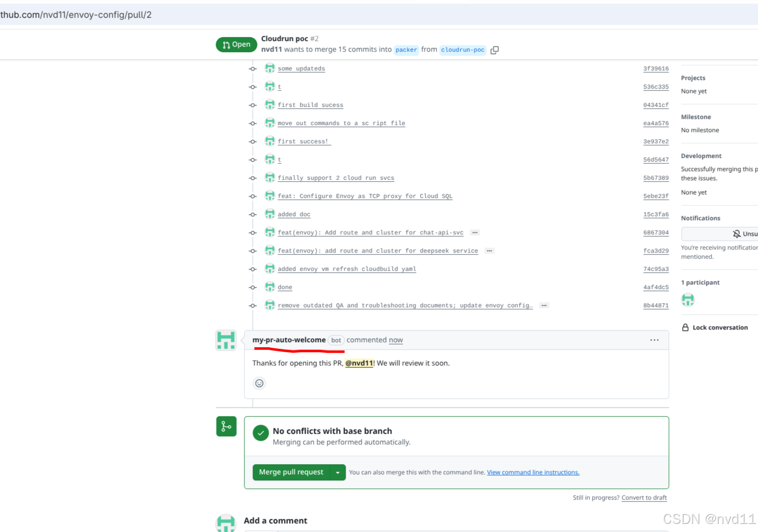
Task: Click commit hash 74c95a3
Action: [x=656, y=269]
